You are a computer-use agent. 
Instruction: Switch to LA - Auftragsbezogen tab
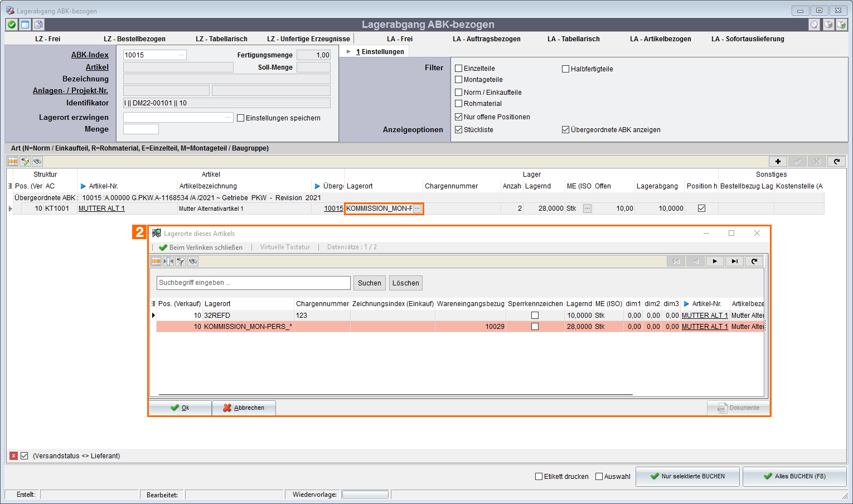click(x=487, y=39)
